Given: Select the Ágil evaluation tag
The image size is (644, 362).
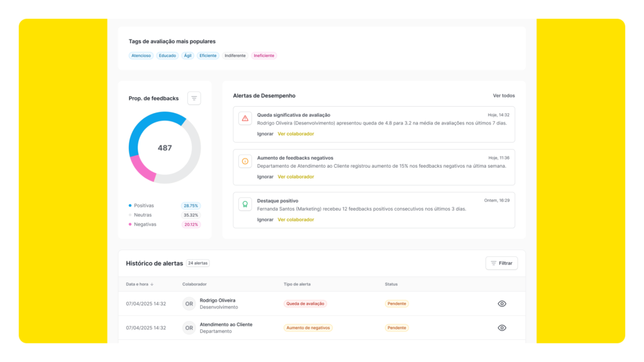Looking at the screenshot, I should click(x=187, y=55).
